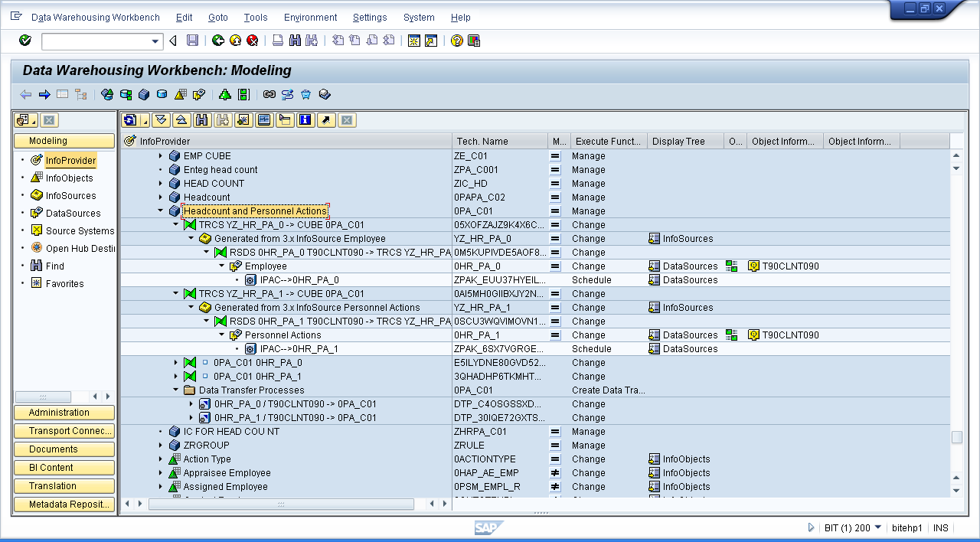
Task: Click the Create New Session icon
Action: (413, 41)
